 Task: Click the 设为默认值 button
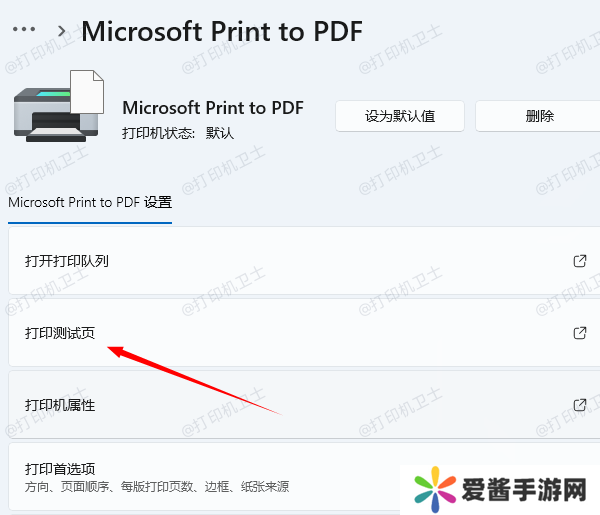point(400,116)
